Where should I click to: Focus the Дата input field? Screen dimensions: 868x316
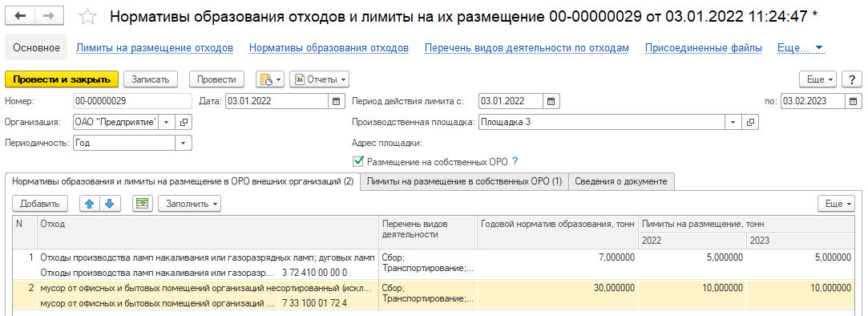coord(277,101)
